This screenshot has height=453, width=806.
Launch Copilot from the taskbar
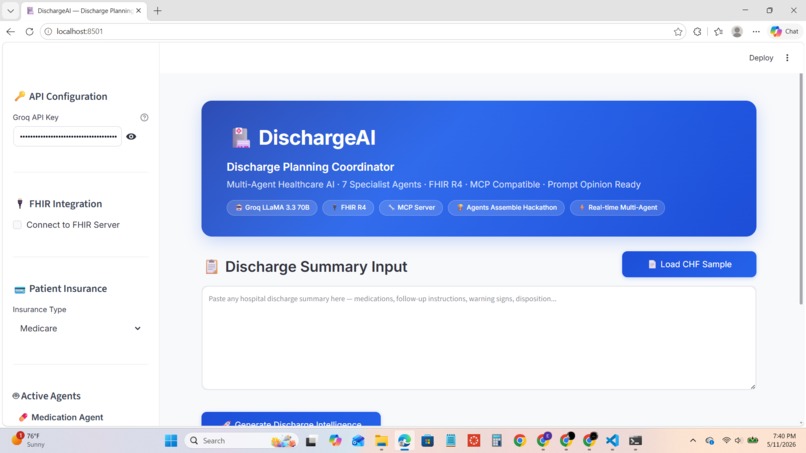[x=335, y=441]
